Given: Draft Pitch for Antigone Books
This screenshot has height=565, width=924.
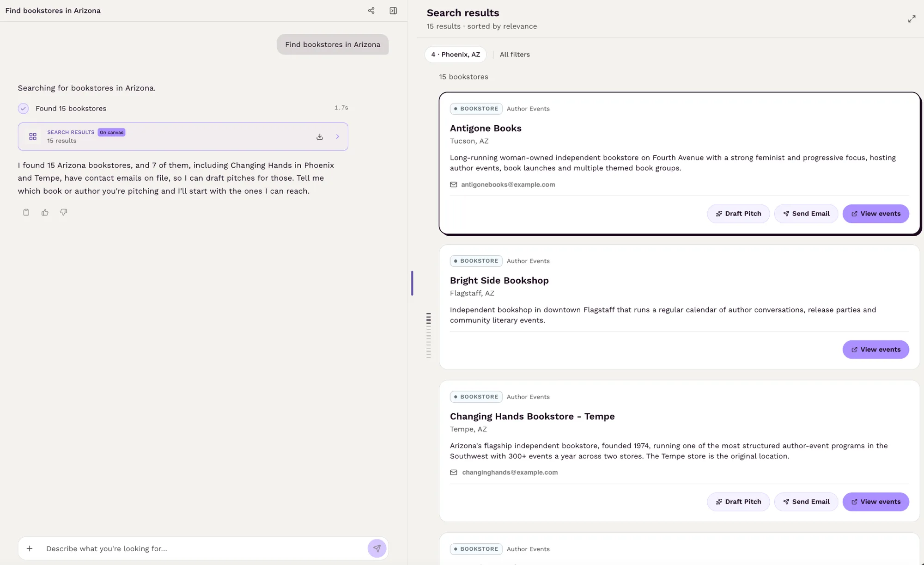Looking at the screenshot, I should pos(738,214).
